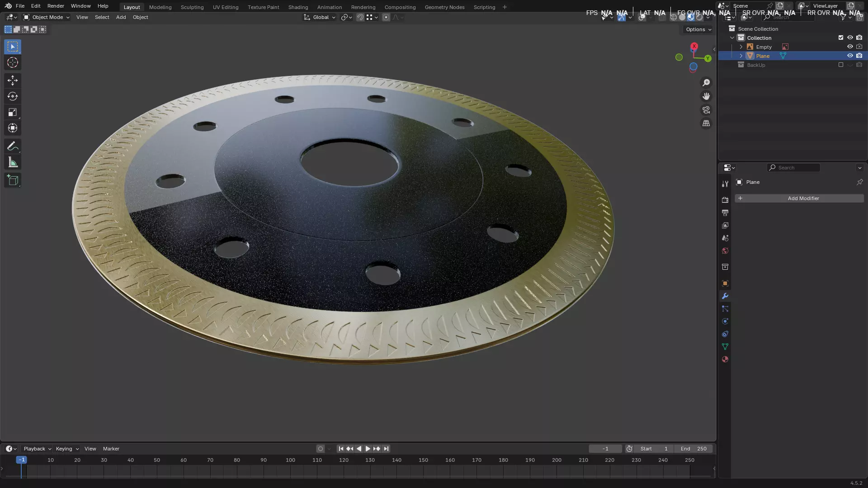Open the World properties tab

725,251
